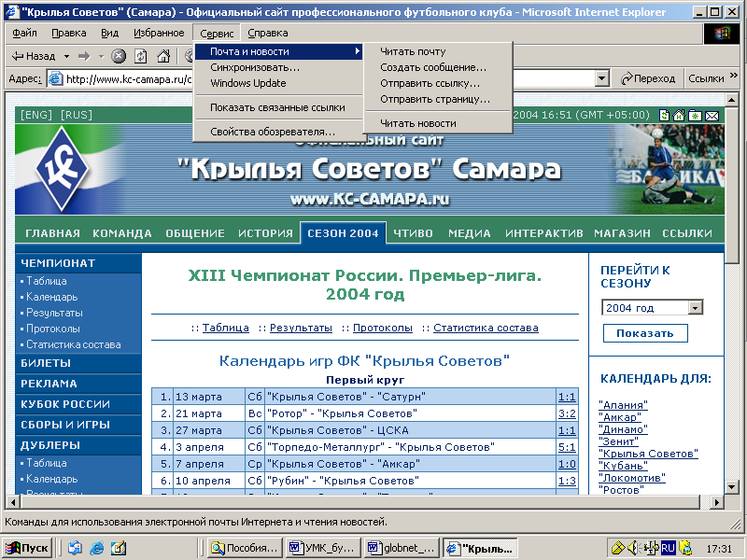Open the Файл menu
The width and height of the screenshot is (747, 560).
pyautogui.click(x=25, y=33)
